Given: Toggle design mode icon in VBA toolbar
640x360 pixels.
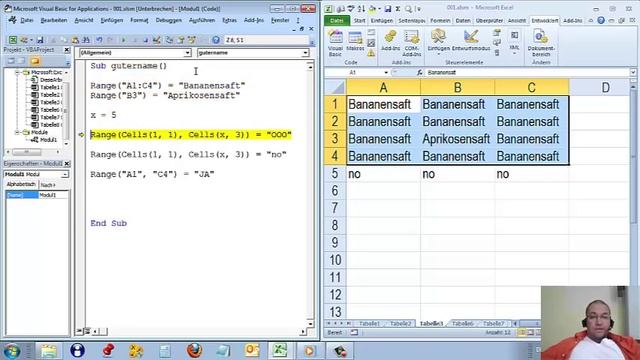Looking at the screenshot, I should click(156, 40).
